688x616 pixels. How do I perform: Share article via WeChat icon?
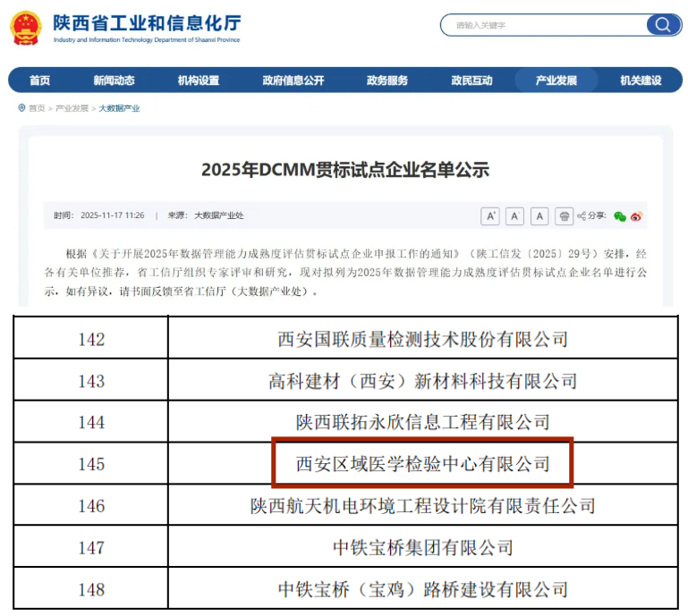click(619, 216)
